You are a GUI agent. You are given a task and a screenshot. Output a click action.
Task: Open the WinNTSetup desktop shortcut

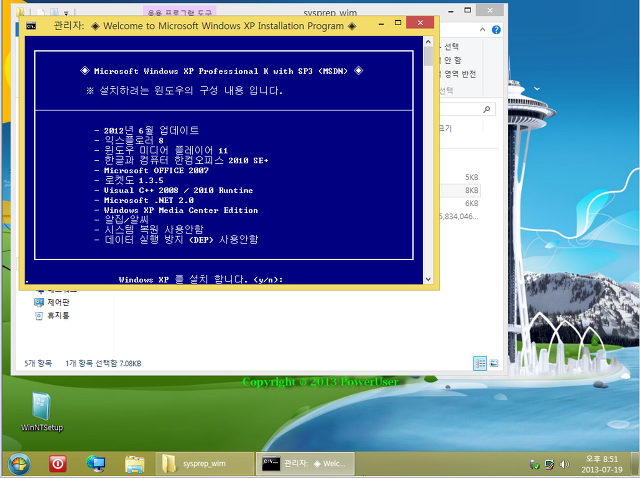(x=42, y=411)
